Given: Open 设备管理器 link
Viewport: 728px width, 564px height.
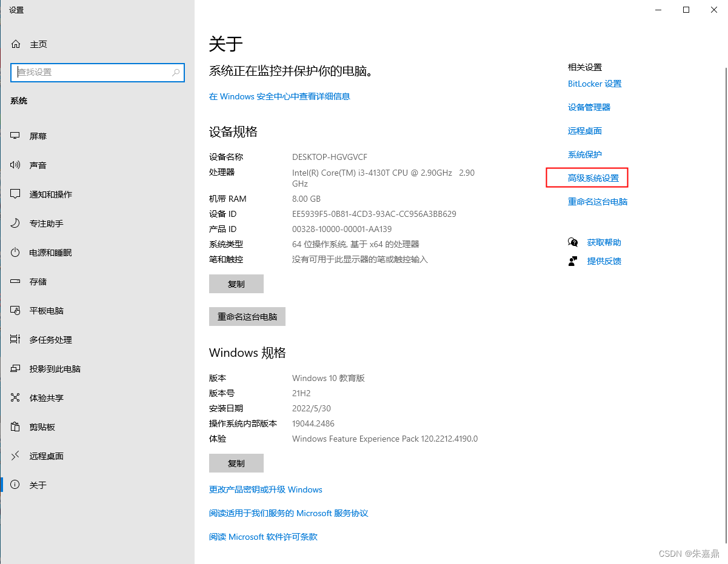Looking at the screenshot, I should (x=589, y=107).
